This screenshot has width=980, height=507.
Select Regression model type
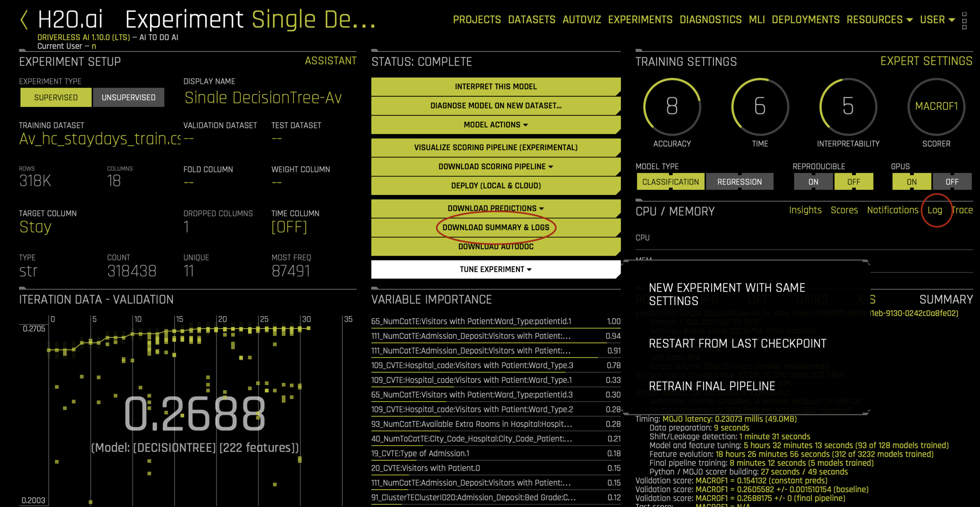(739, 182)
